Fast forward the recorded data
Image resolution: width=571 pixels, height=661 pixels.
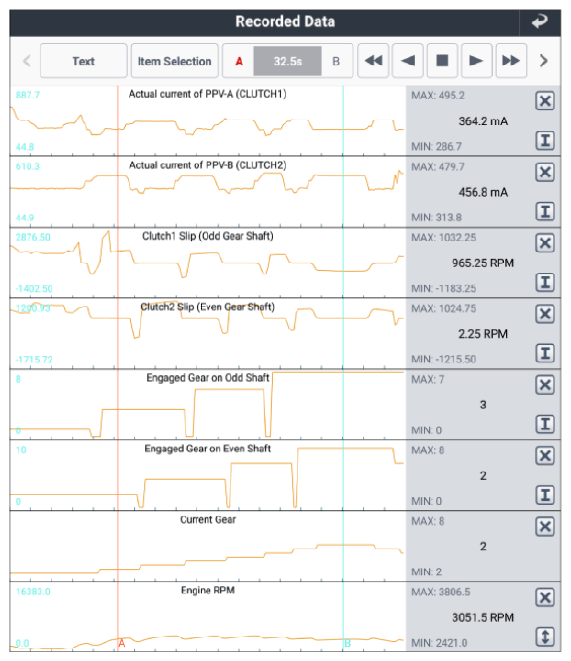tap(511, 61)
